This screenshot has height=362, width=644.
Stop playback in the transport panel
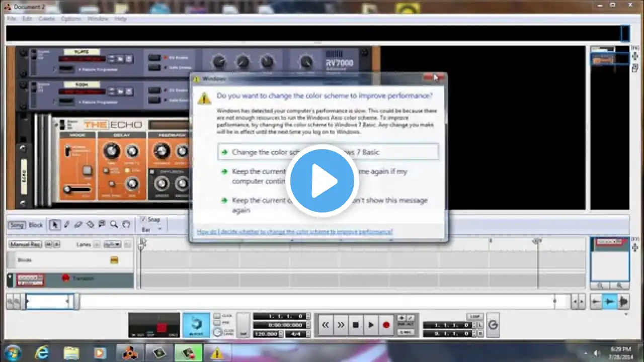click(356, 325)
